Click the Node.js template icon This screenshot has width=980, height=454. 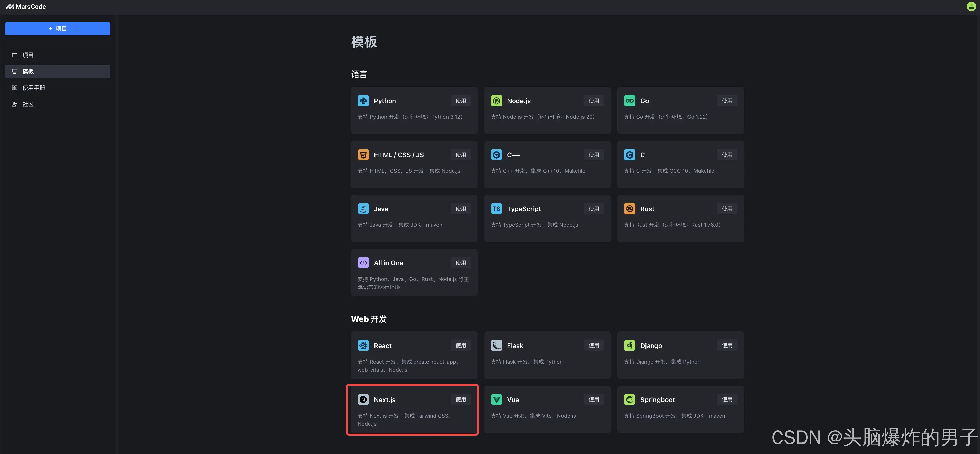[496, 101]
